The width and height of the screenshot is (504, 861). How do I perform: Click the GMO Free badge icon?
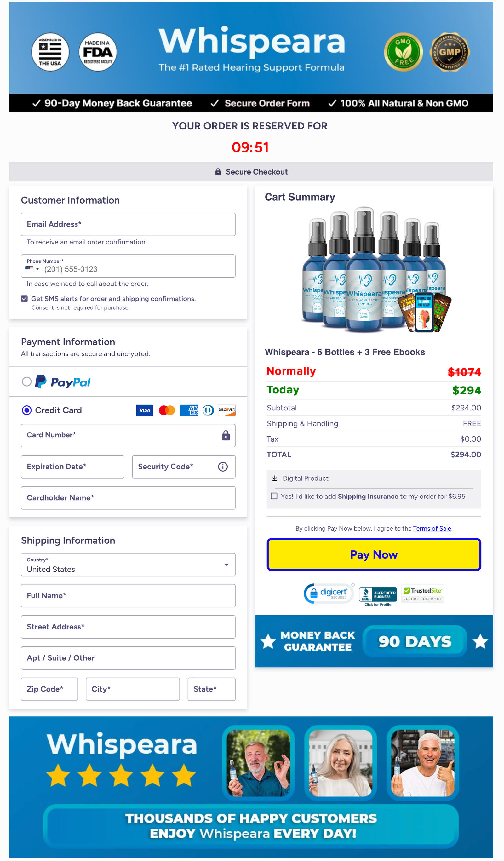(403, 52)
